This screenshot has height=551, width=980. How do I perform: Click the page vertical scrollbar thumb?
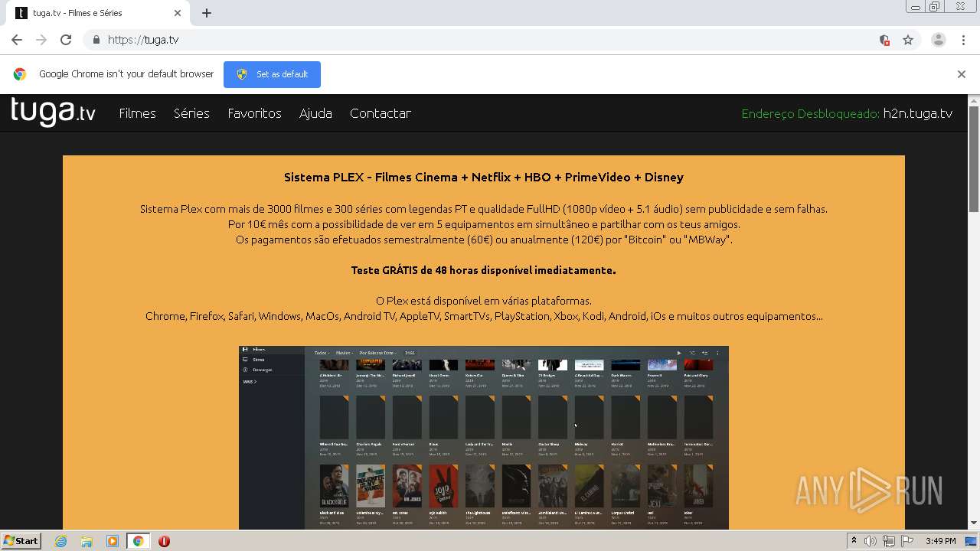click(x=974, y=159)
